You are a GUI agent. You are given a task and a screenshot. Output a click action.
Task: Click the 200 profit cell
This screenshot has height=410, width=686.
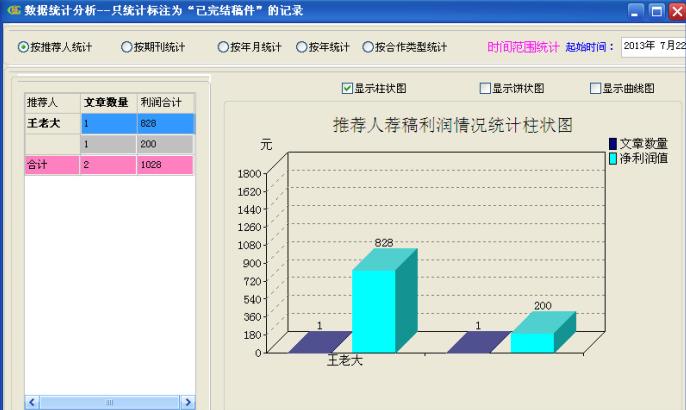pos(165,144)
